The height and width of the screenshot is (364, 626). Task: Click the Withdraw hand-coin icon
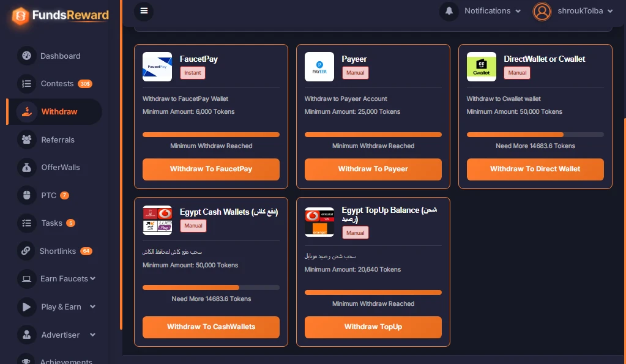27,112
